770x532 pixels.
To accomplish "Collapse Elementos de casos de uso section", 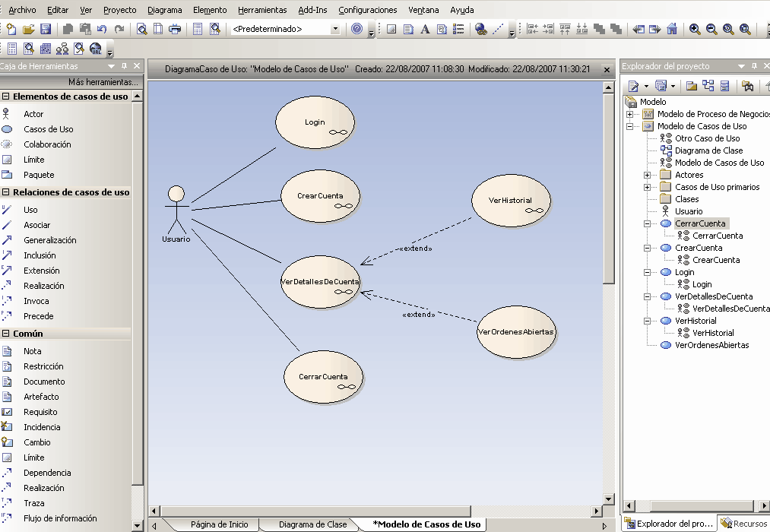I will (5, 97).
